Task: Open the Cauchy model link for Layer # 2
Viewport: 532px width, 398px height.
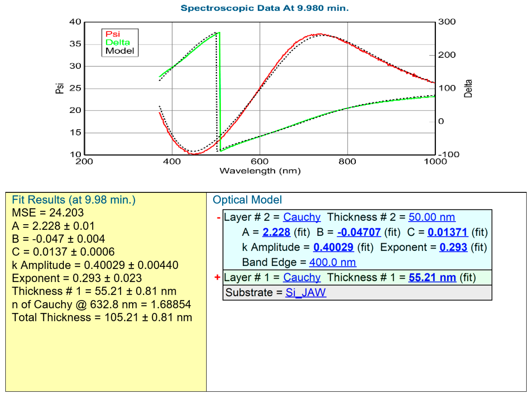Action: pyautogui.click(x=302, y=217)
